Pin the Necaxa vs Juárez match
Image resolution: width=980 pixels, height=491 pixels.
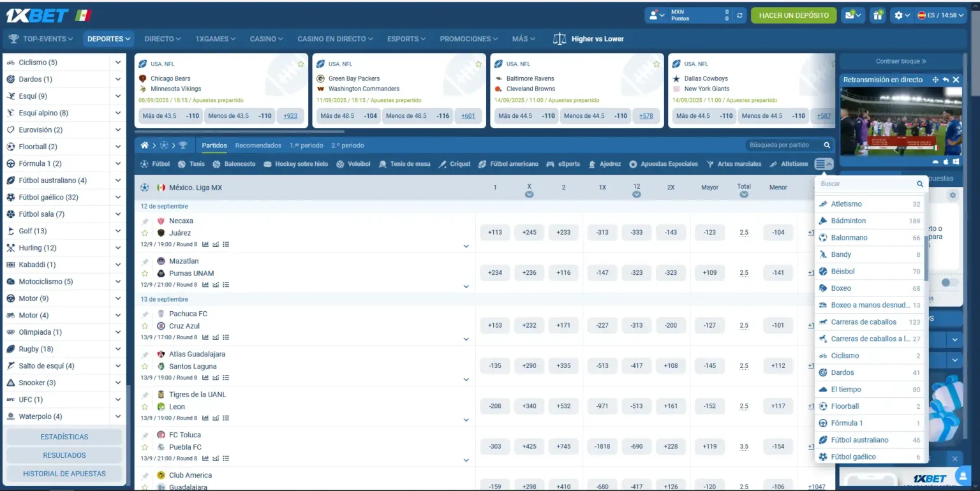click(x=145, y=221)
